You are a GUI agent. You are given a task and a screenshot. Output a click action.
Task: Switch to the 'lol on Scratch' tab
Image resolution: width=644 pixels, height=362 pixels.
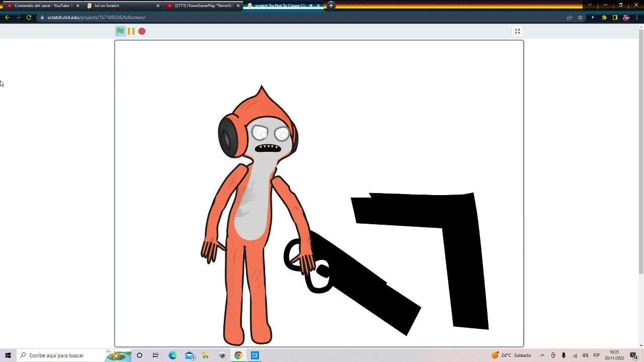[123, 6]
